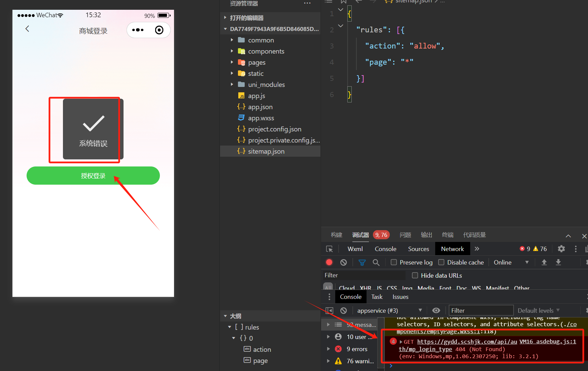Select the Task drawer tab
The width and height of the screenshot is (588, 371).
tap(377, 297)
